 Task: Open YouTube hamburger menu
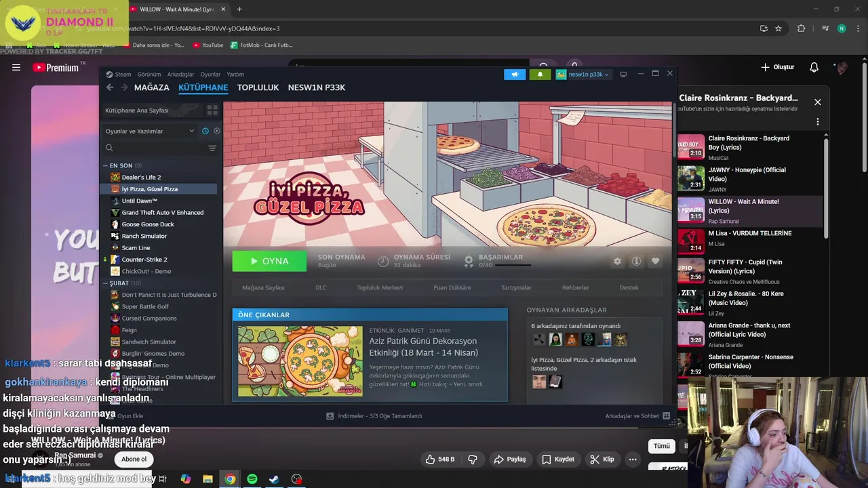16,67
